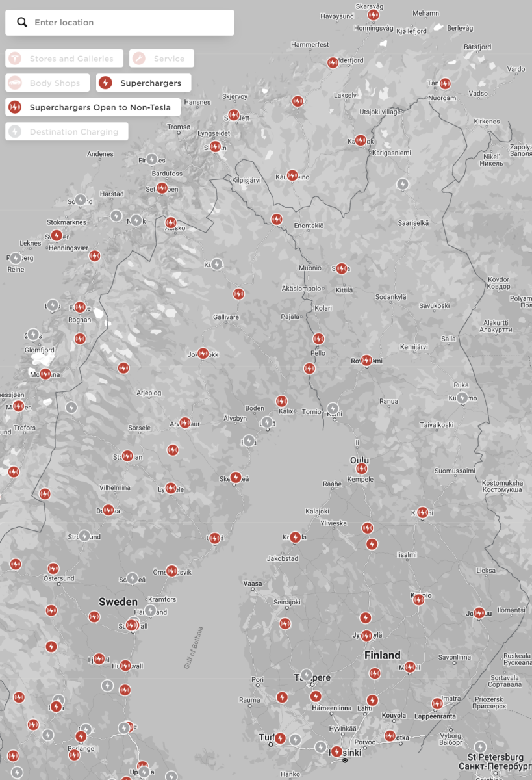Select the Supercharger pin at Oulu
The width and height of the screenshot is (532, 780).
pos(362,468)
